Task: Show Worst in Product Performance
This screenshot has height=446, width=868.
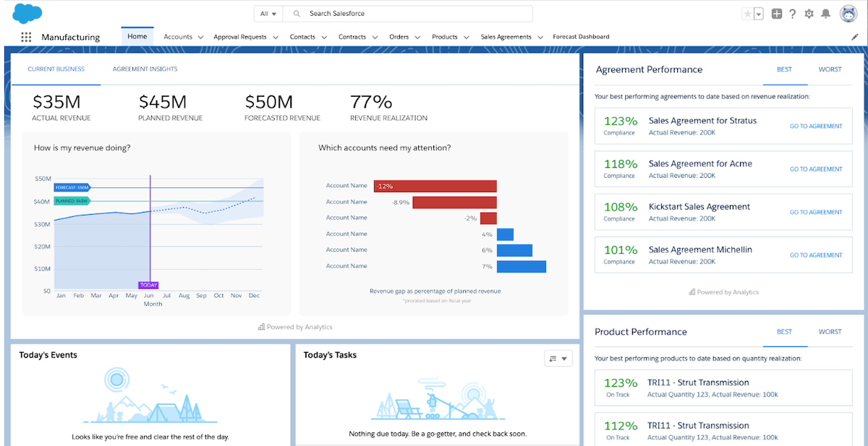Action: point(830,332)
